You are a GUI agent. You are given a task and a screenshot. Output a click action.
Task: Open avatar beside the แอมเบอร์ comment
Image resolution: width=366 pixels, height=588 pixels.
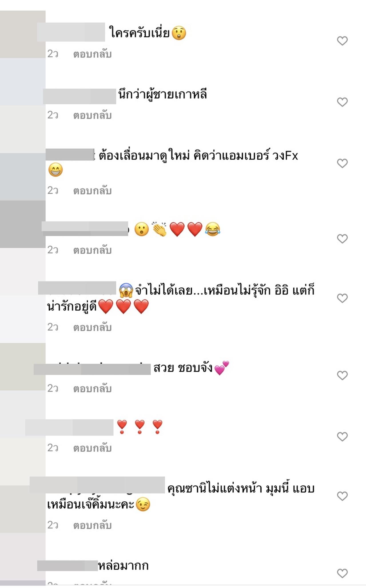[x=23, y=176]
